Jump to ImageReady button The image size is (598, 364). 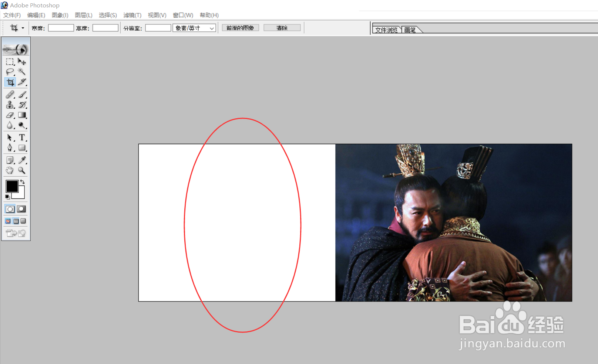[16, 233]
